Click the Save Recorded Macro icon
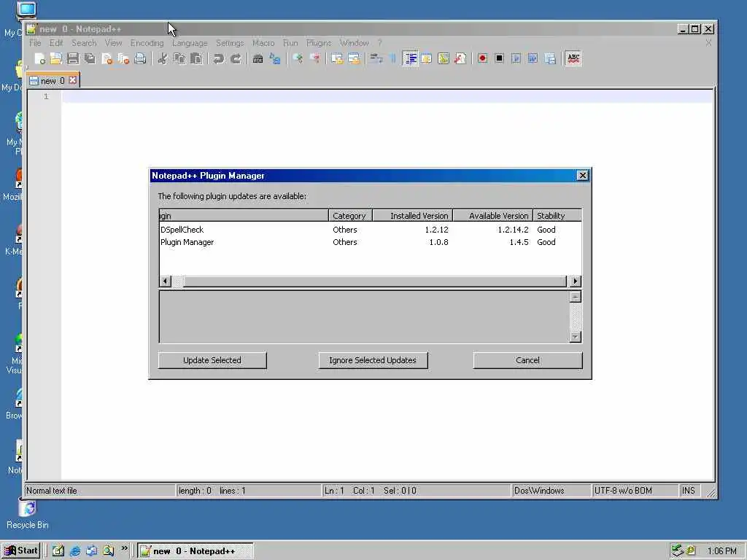The height and width of the screenshot is (560, 747). click(x=550, y=58)
